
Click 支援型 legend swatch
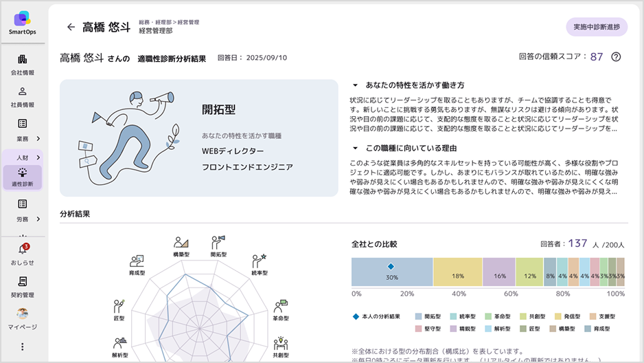593,316
